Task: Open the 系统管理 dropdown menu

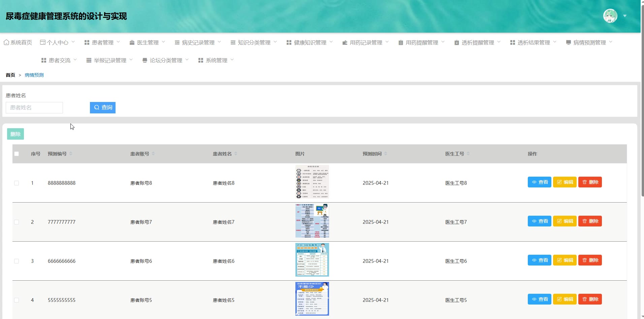Action: tap(216, 60)
